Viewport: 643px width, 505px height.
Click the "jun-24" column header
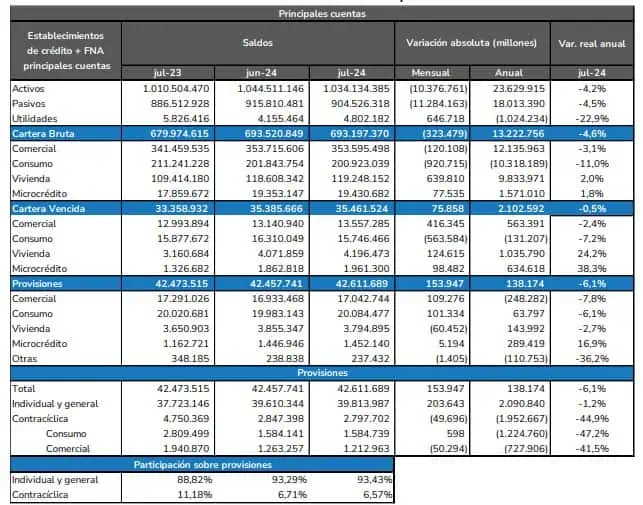261,73
